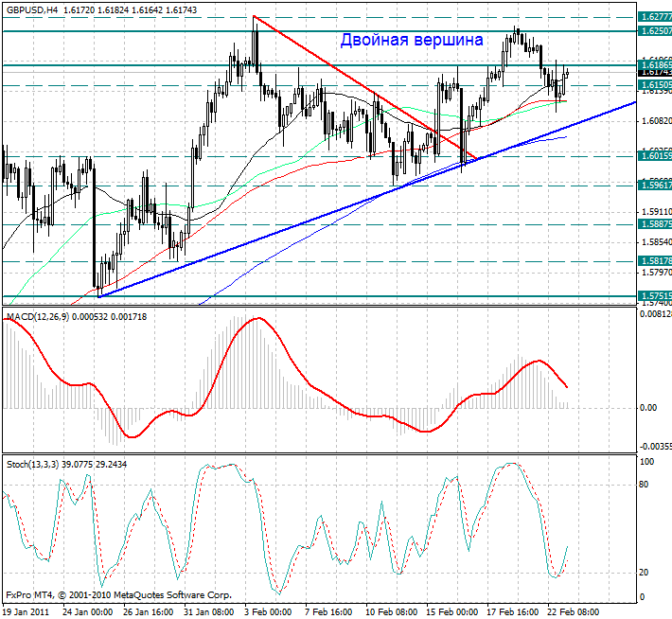Click the 1.62507 price level label
672x619 pixels.
(654, 31)
